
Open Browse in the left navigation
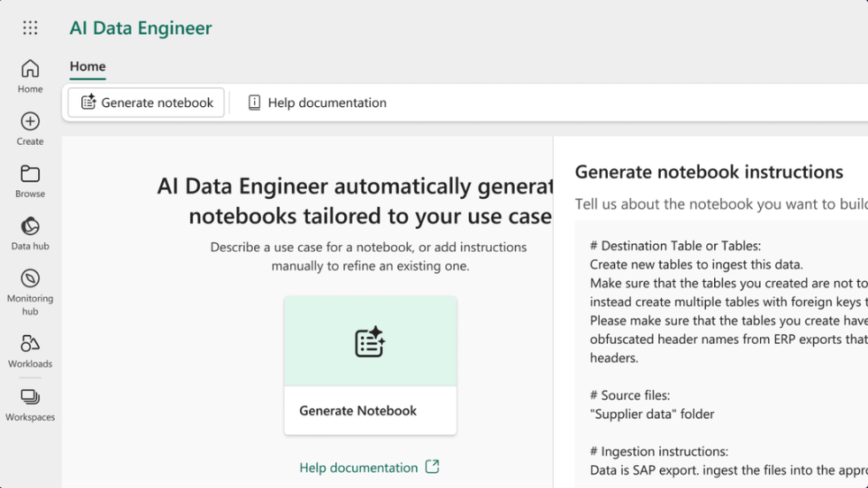tap(30, 180)
